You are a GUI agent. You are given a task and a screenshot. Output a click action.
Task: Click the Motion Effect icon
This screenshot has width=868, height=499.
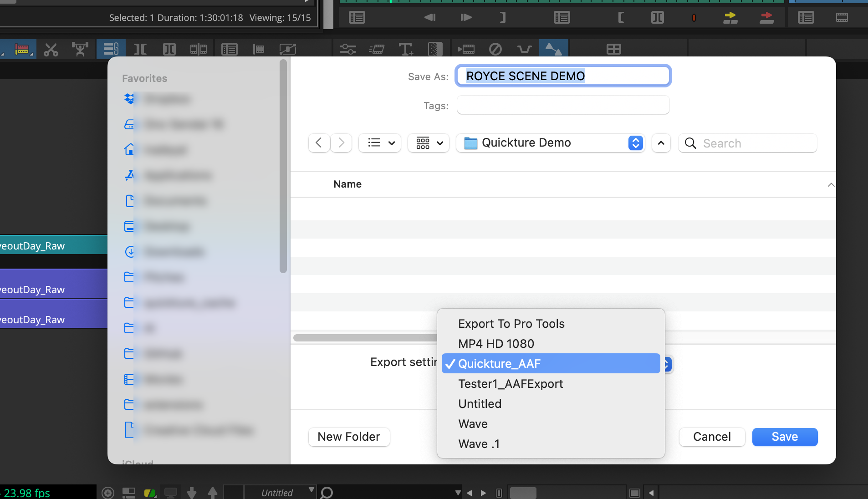point(377,49)
